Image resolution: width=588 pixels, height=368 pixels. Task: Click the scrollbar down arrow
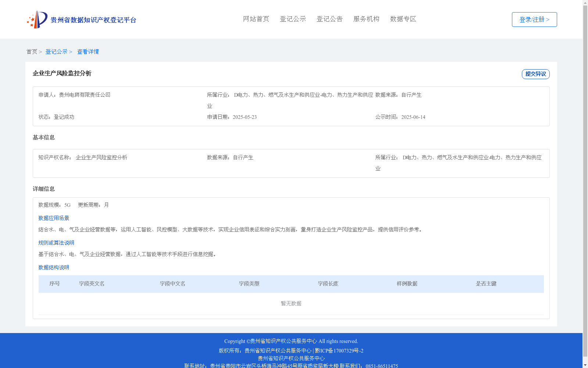[585, 365]
